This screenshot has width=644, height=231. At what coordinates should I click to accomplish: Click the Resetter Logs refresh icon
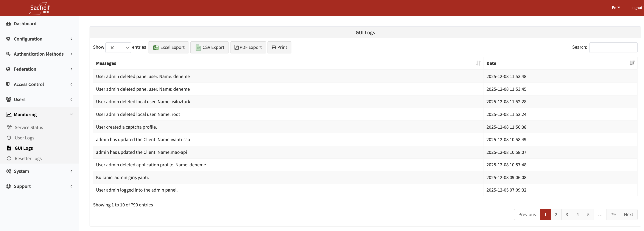click(9, 159)
